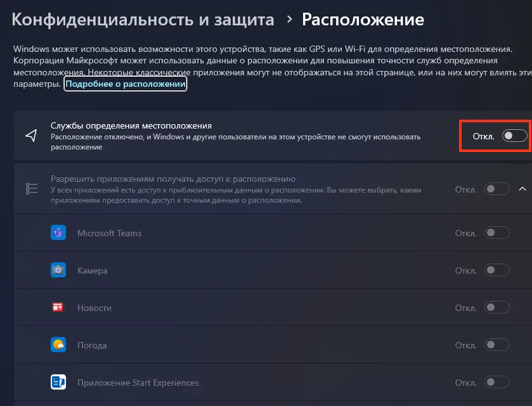Go back to Конфиденциальность и защита
The height and width of the screenshot is (406, 532).
pos(143,20)
